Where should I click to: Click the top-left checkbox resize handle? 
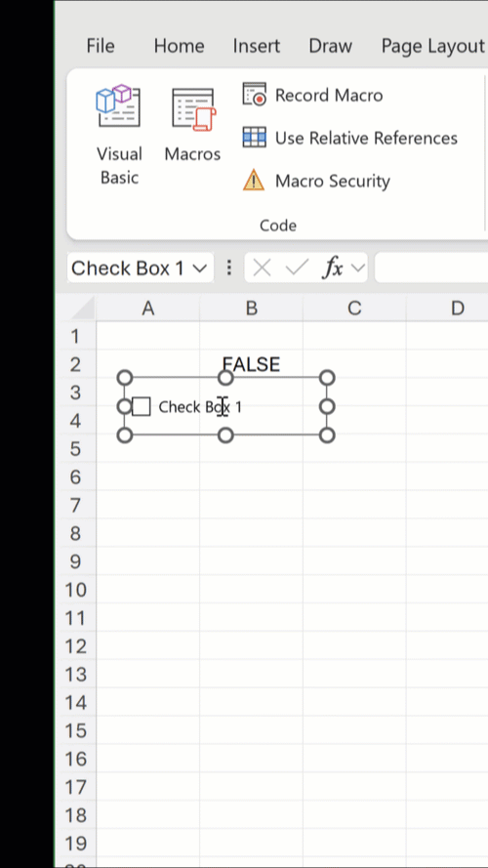tap(125, 378)
